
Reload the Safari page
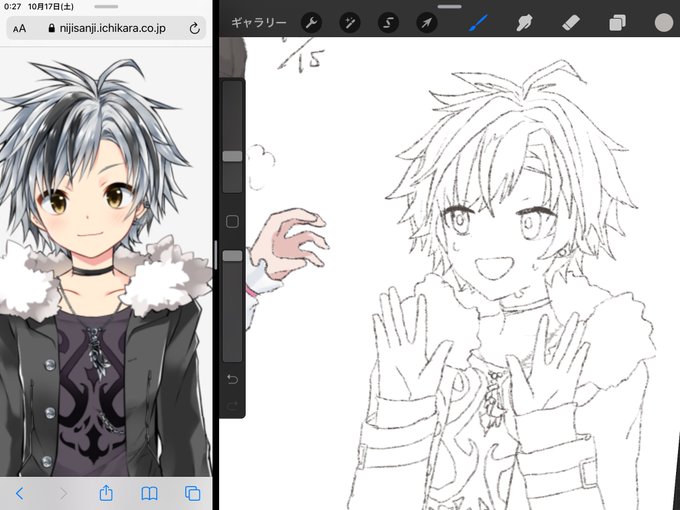(195, 29)
